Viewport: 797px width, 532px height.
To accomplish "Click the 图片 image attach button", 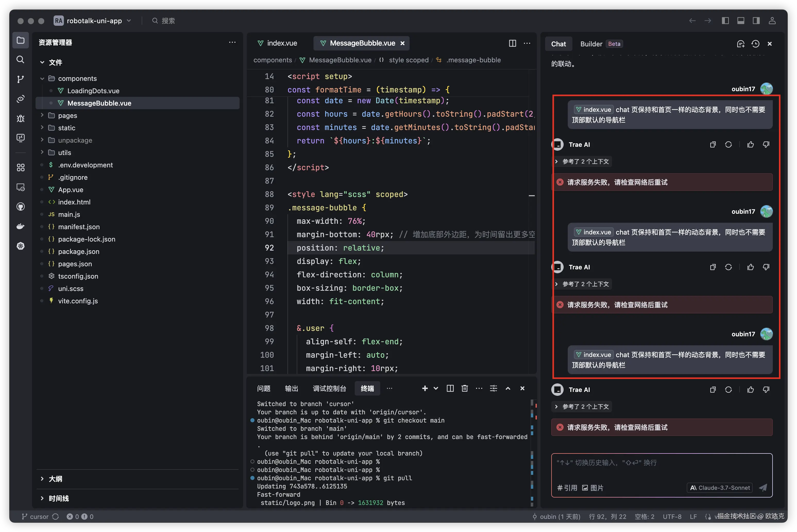I will (x=593, y=487).
